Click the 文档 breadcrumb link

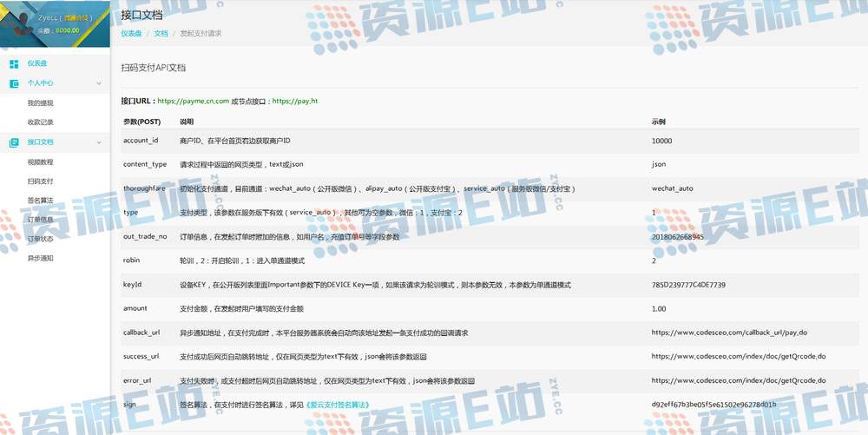pyautogui.click(x=161, y=33)
